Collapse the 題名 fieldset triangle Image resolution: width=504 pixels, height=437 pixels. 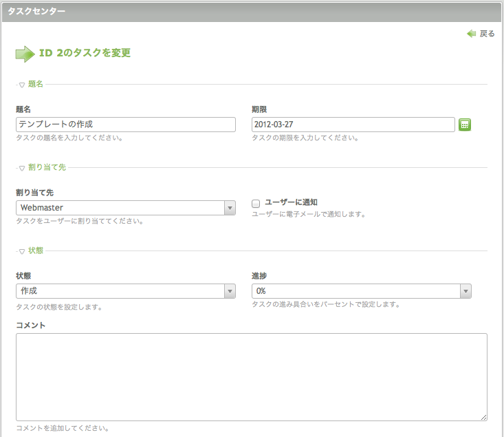[22, 85]
